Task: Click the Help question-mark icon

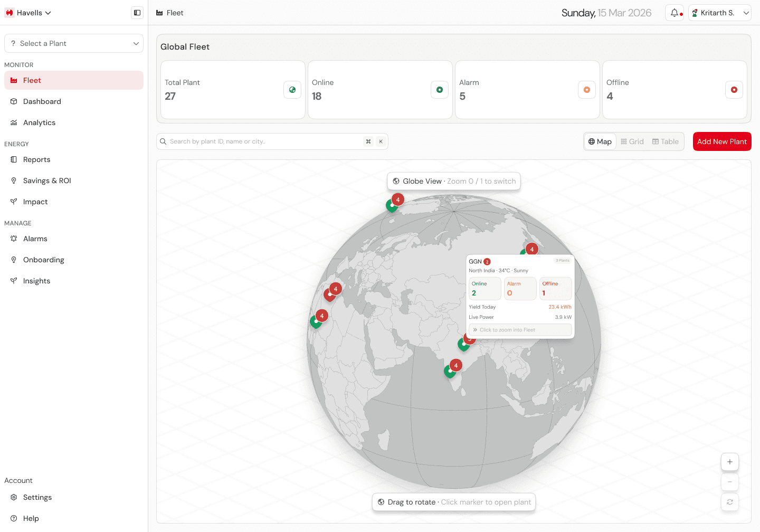Action: (14, 518)
